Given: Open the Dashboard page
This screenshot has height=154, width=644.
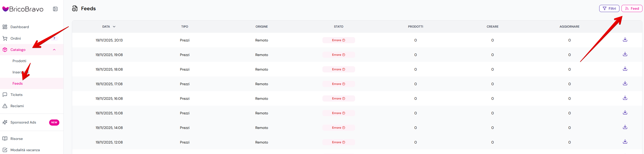Looking at the screenshot, I should [x=19, y=27].
